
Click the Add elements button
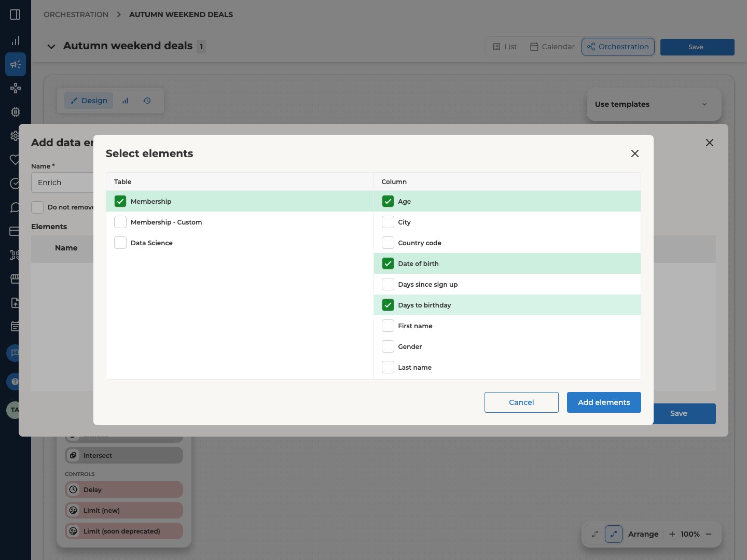click(604, 402)
